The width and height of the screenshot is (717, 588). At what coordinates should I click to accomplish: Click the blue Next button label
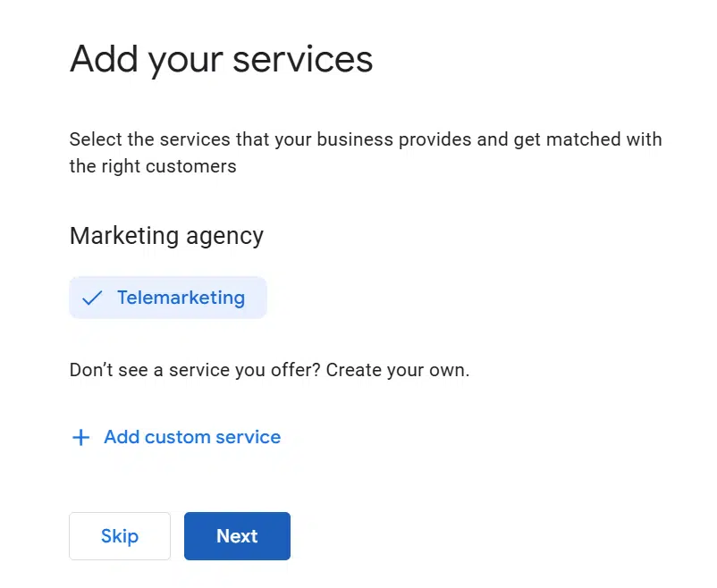click(237, 536)
